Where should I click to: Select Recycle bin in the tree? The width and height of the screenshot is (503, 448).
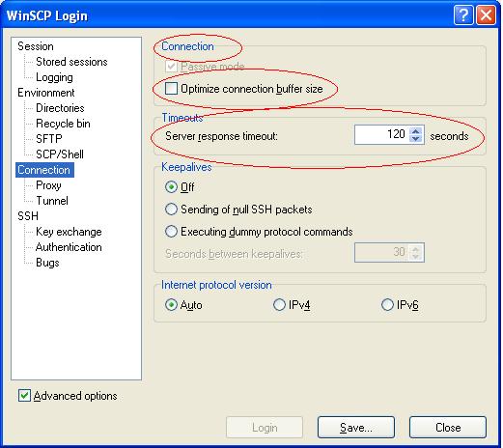tap(63, 124)
